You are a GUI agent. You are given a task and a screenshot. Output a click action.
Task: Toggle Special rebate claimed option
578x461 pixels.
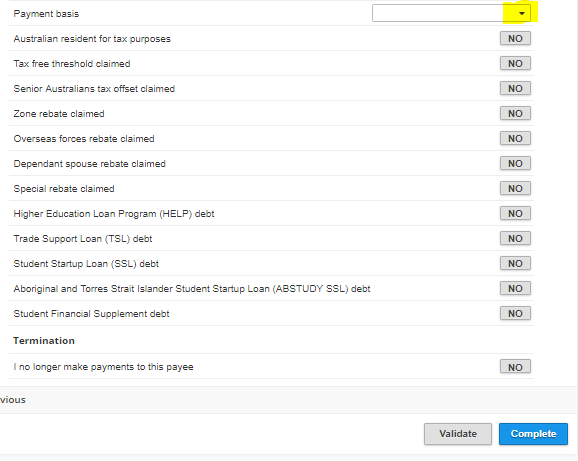[515, 189]
